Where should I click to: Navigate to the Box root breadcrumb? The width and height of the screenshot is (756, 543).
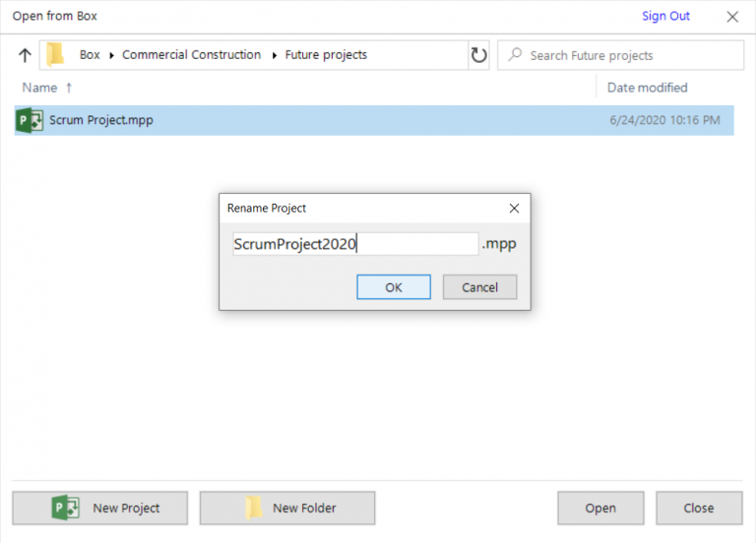tap(90, 55)
